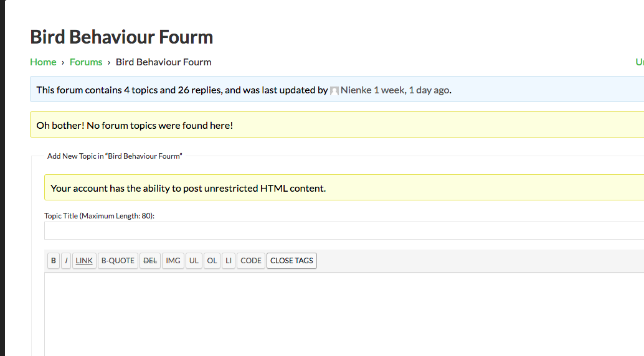This screenshot has width=644, height=356.
Task: Start an ordered list with OL
Action: [212, 261]
